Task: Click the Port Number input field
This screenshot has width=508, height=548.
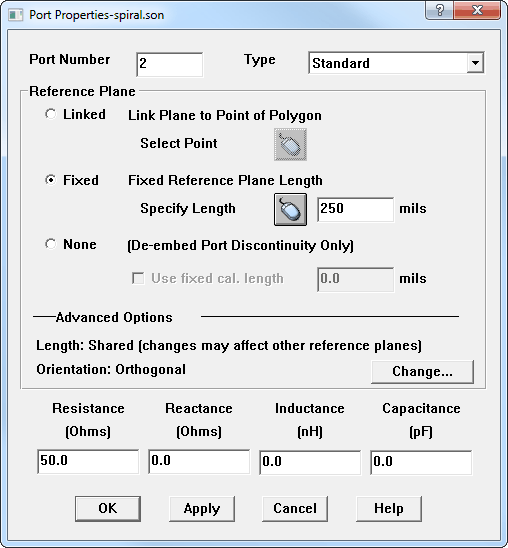Action: [169, 64]
